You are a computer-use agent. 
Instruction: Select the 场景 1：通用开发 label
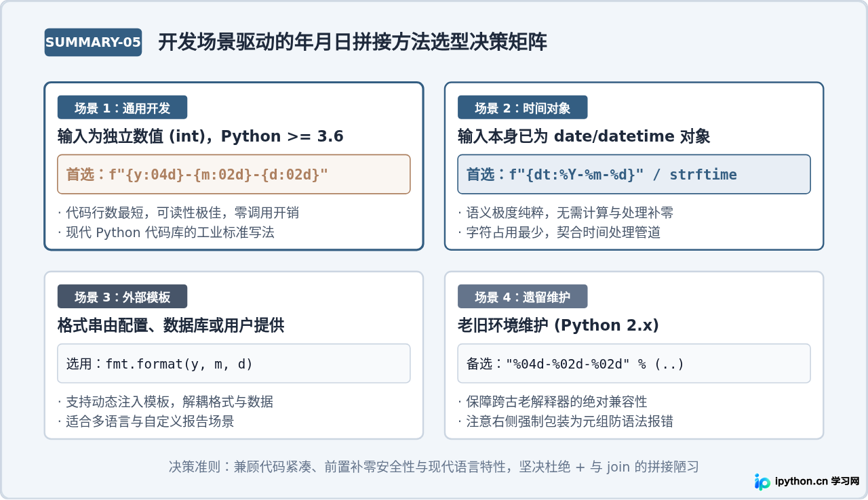122,108
